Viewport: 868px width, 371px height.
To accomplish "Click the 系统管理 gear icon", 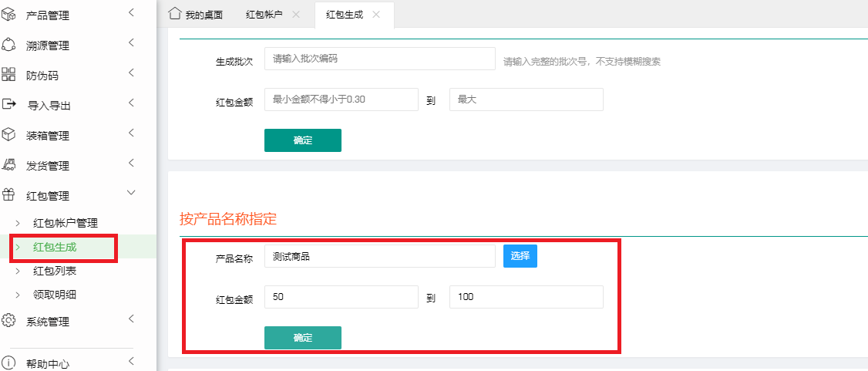I will [9, 321].
